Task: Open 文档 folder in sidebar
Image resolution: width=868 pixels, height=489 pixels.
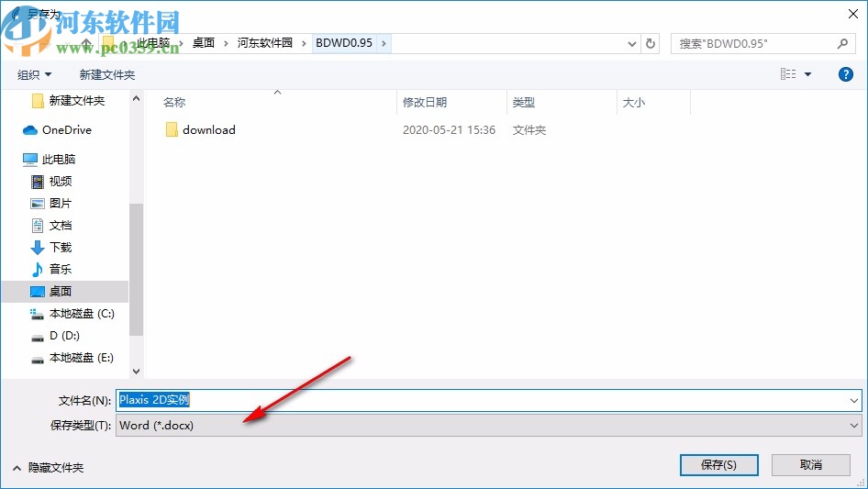Action: (x=61, y=226)
